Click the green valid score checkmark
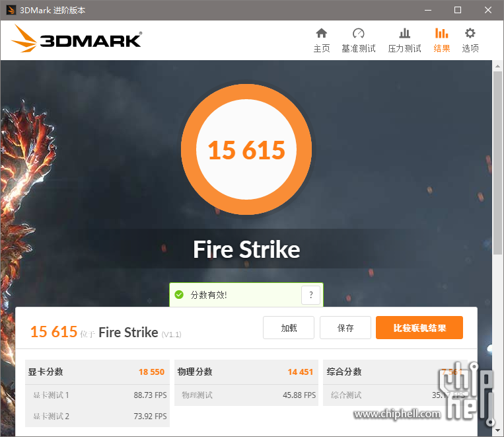The width and height of the screenshot is (504, 437). click(x=179, y=294)
